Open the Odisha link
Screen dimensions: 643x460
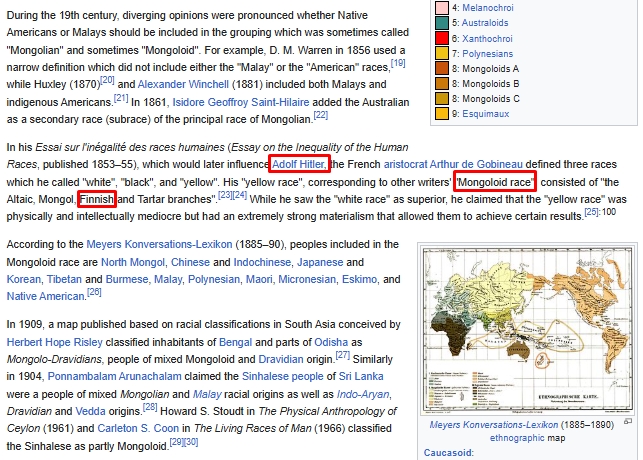pos(331,342)
